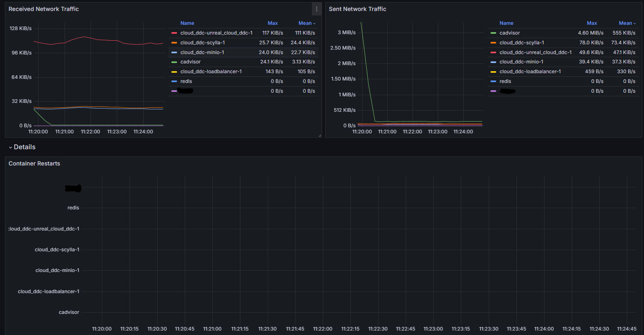Click the 128 KiB/s axis label in Received chart
This screenshot has width=644, height=335.
point(21,28)
